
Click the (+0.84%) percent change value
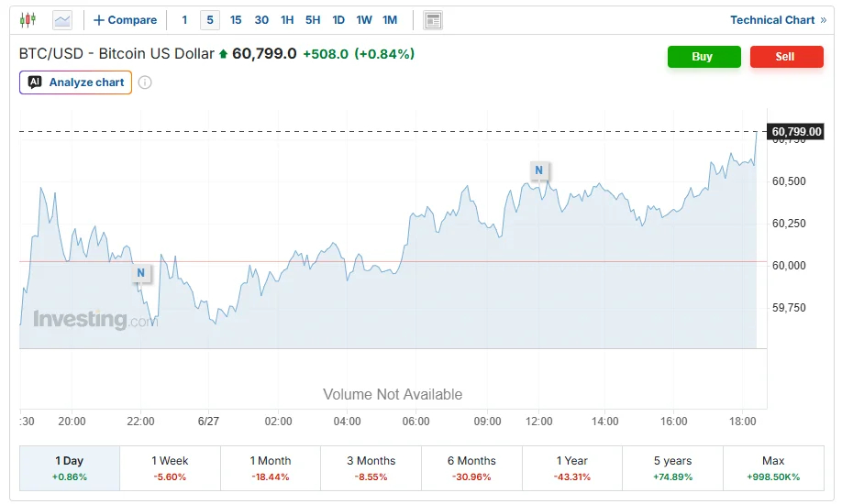pyautogui.click(x=384, y=54)
